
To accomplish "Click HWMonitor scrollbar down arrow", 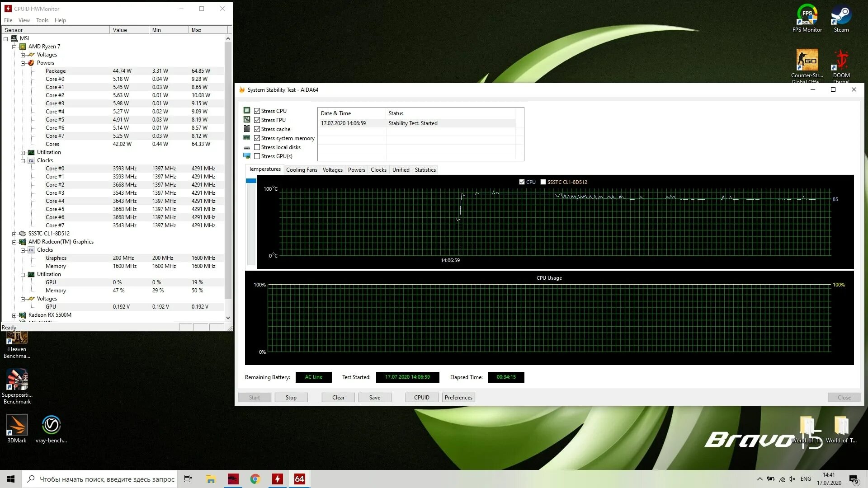I will pyautogui.click(x=228, y=318).
